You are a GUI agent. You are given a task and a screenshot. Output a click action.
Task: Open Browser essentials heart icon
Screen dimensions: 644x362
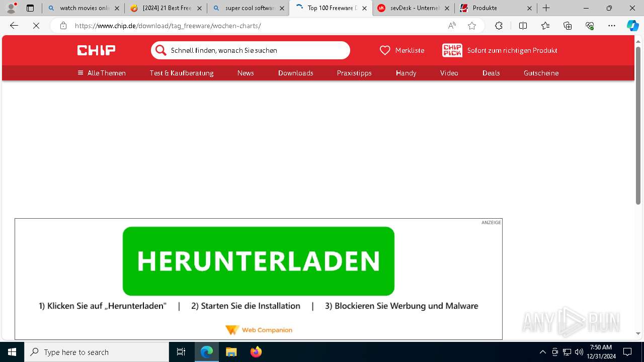[590, 26]
